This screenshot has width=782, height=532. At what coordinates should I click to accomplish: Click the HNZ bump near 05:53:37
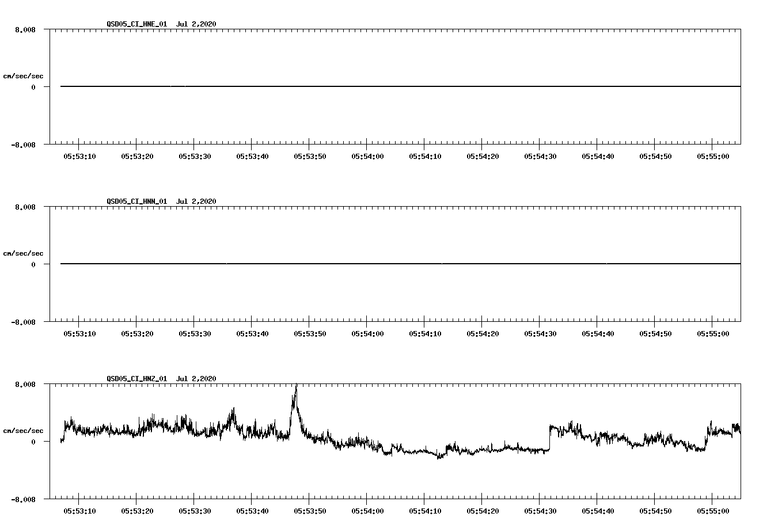pyautogui.click(x=233, y=417)
